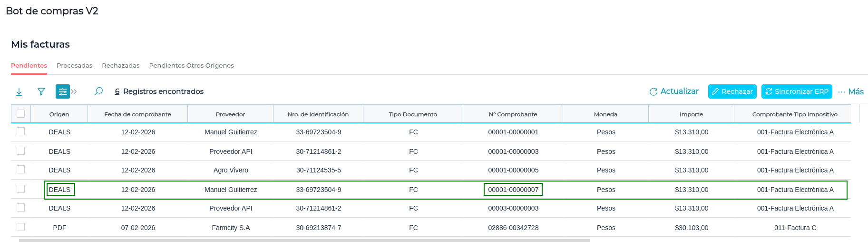Open the filter funnel icon
868x242 pixels.
point(41,91)
